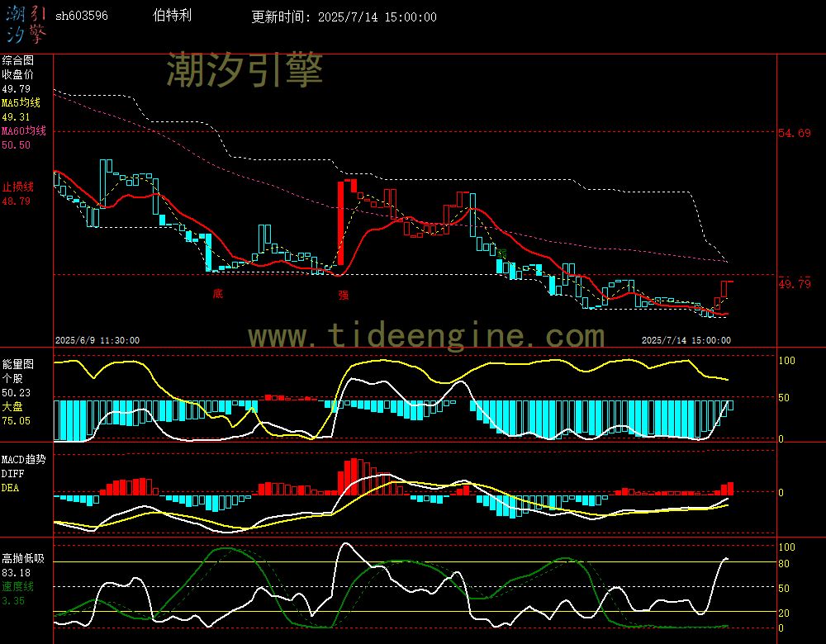Click the 个股 value 50.23

(17, 393)
